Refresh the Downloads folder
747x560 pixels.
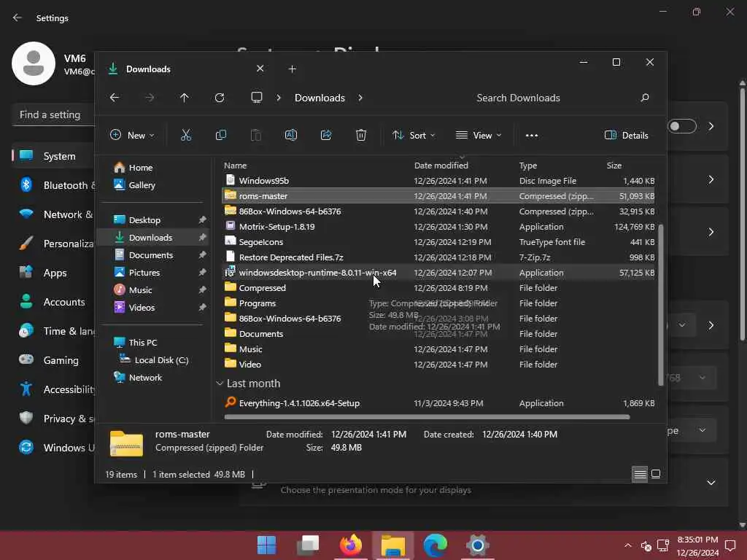coord(220,98)
